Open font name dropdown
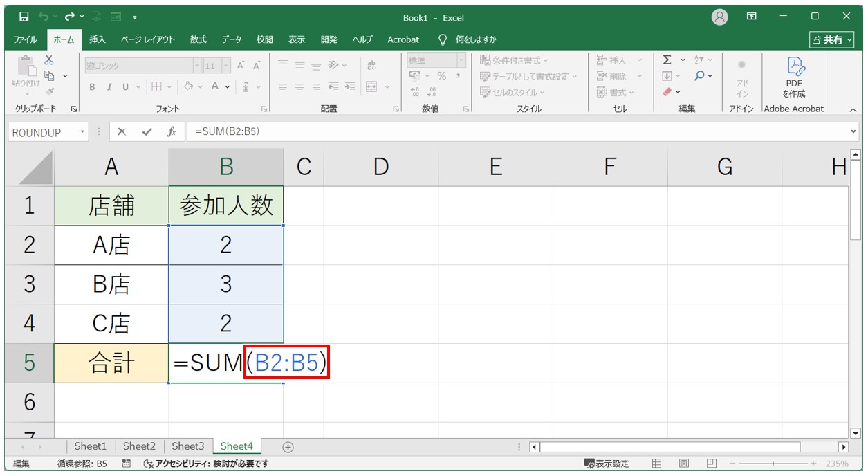The width and height of the screenshot is (868, 476). click(x=197, y=66)
